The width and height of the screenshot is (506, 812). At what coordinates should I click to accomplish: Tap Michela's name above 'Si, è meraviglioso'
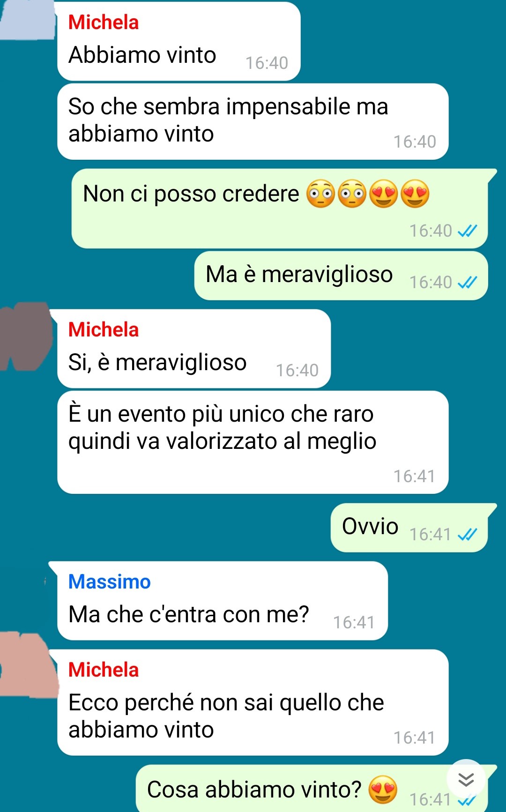pyautogui.click(x=104, y=330)
